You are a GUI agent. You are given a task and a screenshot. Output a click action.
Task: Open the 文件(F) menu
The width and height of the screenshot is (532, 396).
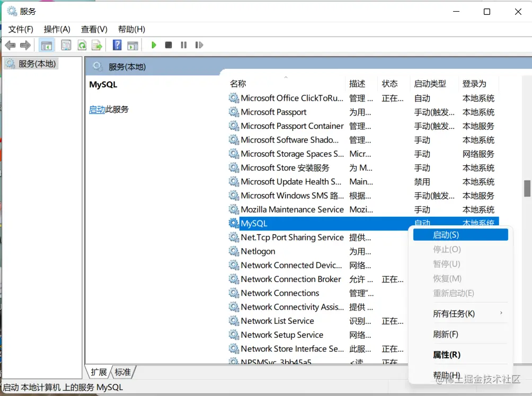click(x=21, y=30)
